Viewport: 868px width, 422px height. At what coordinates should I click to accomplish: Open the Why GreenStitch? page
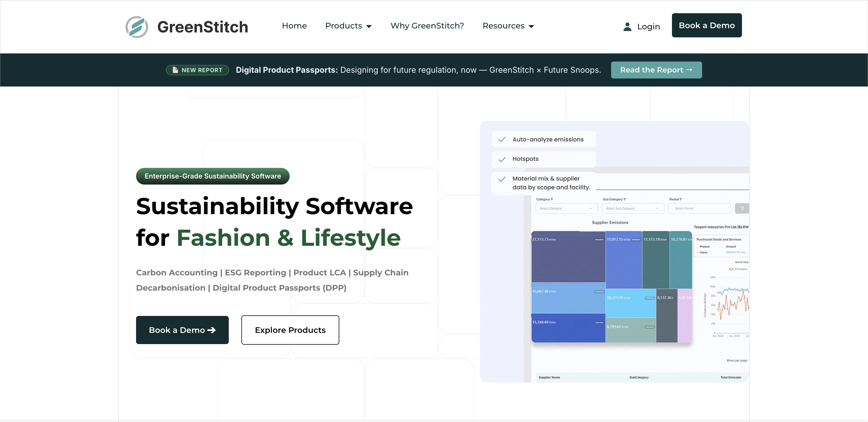(x=427, y=26)
